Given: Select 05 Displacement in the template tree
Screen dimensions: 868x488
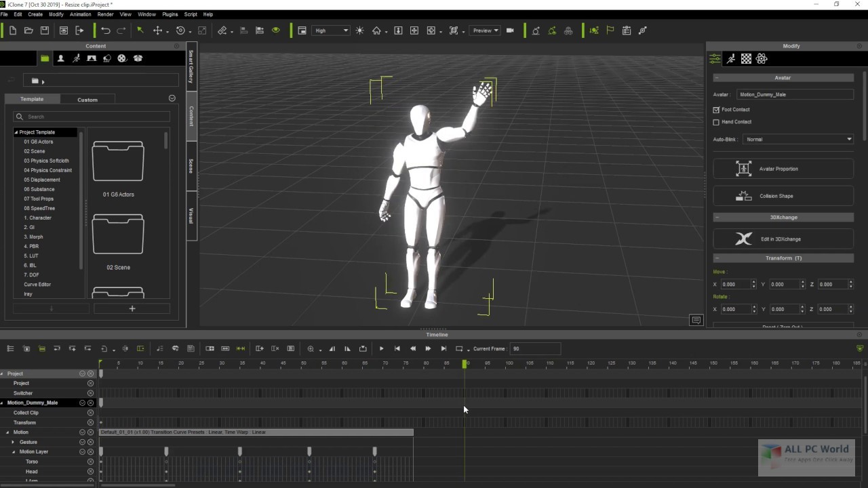Looking at the screenshot, I should pyautogui.click(x=42, y=180).
